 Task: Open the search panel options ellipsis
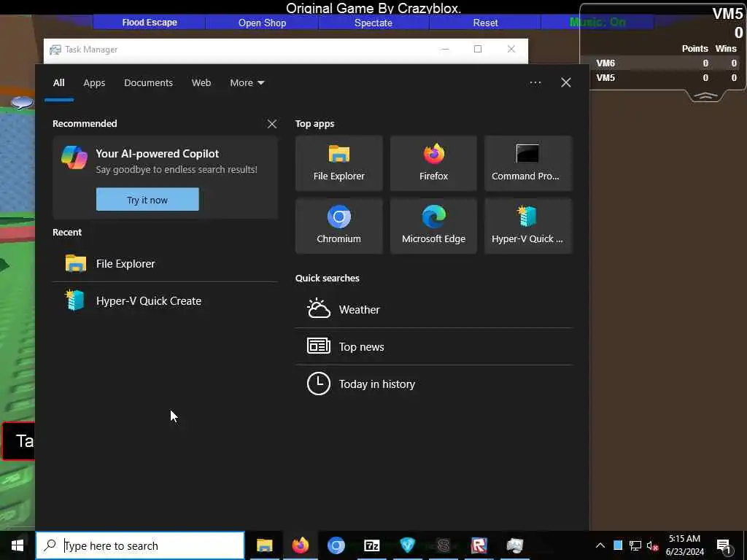tap(535, 83)
